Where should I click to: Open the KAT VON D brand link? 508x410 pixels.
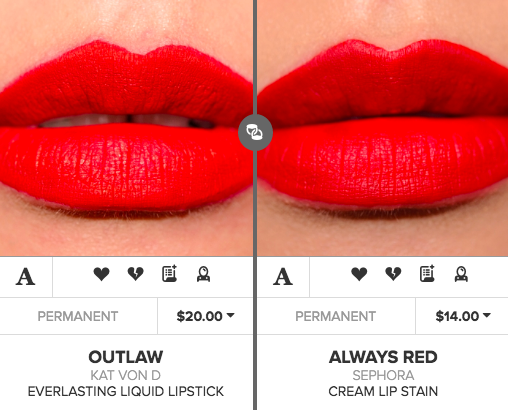tap(126, 375)
